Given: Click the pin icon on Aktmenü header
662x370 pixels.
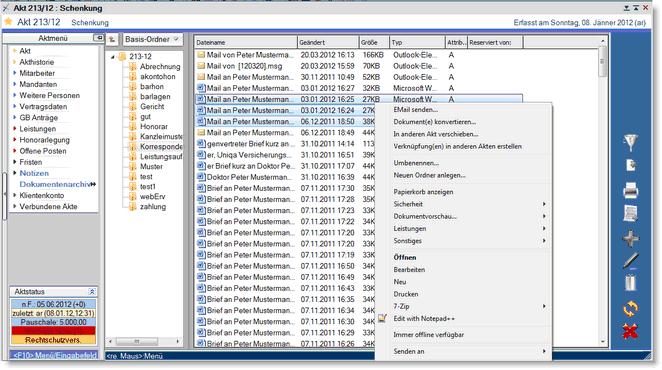Looking at the screenshot, I should (x=98, y=38).
